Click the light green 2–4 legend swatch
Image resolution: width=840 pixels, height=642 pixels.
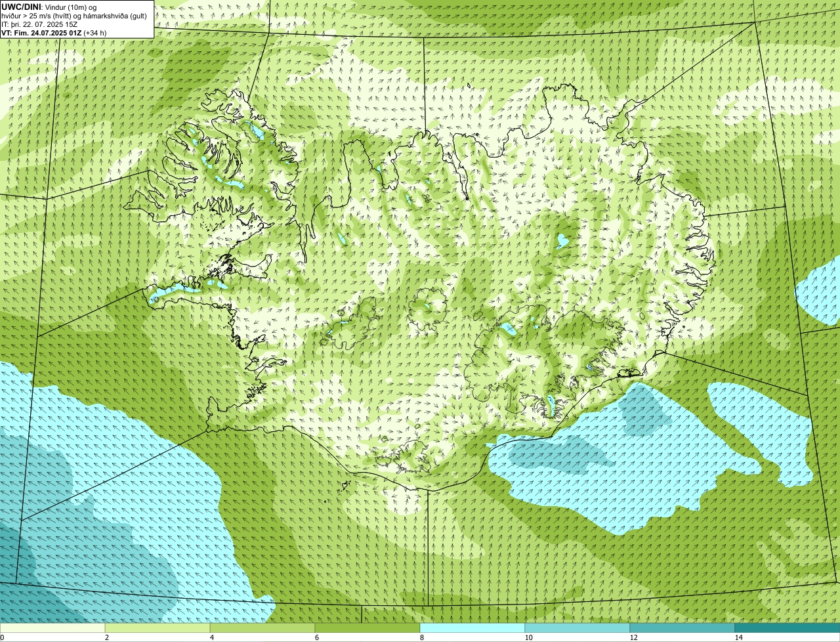(x=157, y=628)
